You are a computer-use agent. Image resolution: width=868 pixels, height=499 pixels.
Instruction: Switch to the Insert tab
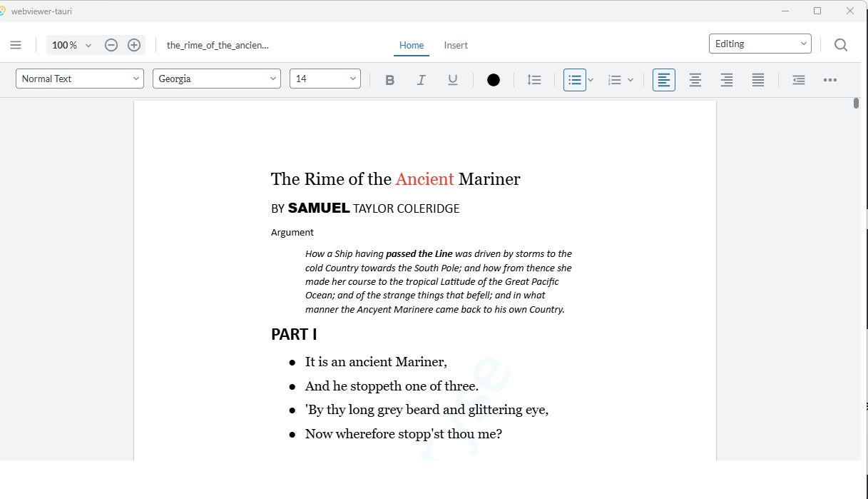(456, 45)
